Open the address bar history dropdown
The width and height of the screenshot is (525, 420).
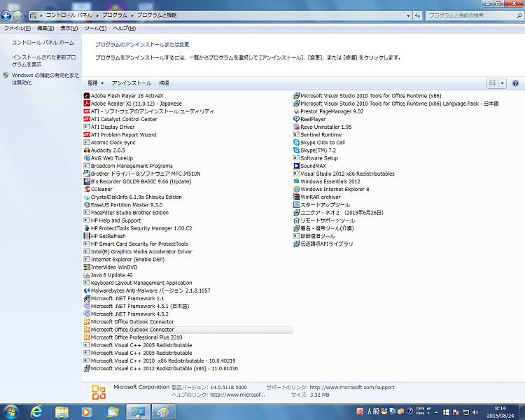point(408,15)
